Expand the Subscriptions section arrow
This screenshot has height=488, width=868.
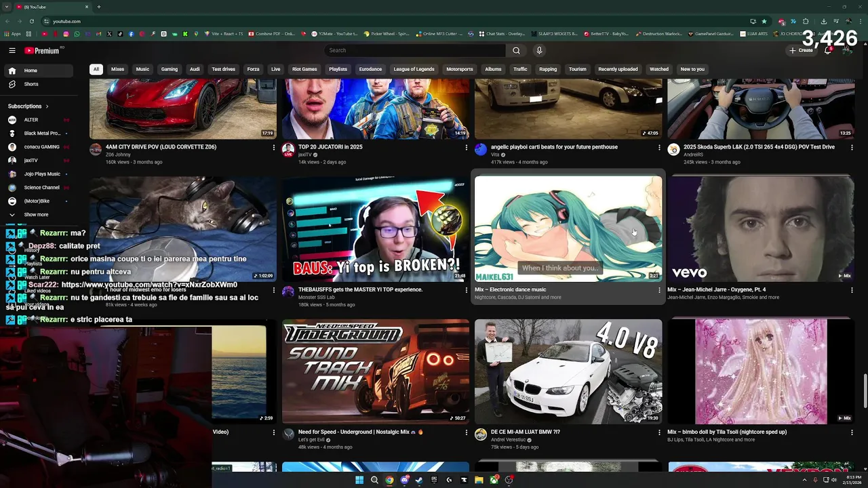47,106
